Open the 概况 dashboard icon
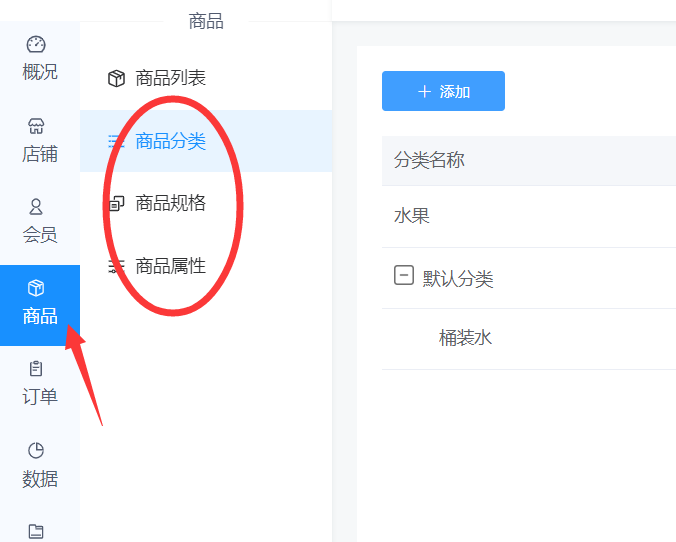The image size is (676, 542). [36, 44]
